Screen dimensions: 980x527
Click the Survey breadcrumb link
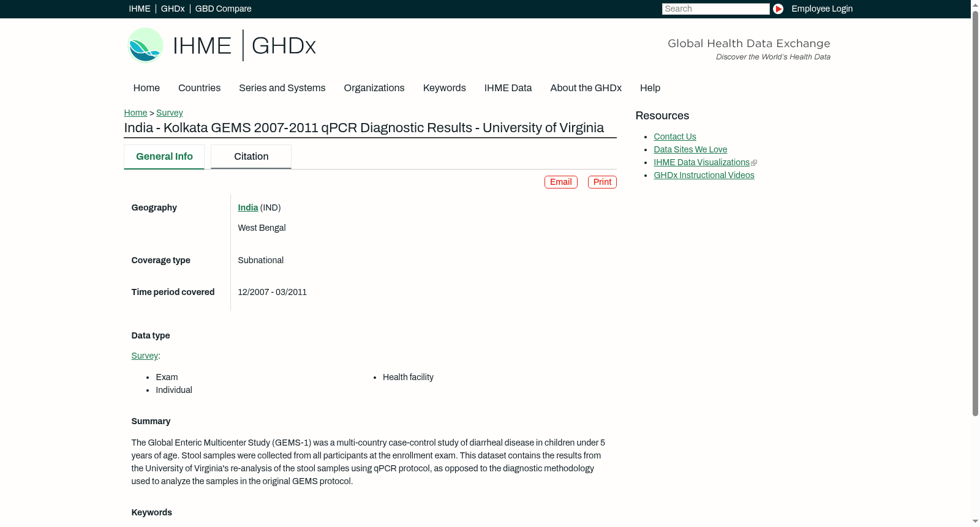(x=170, y=113)
